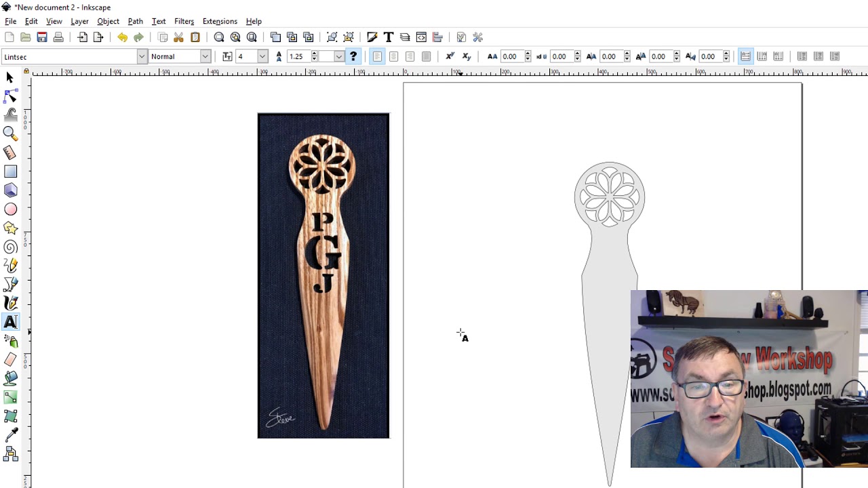This screenshot has height=488, width=868.
Task: Pick the Spiral tool
Action: (10, 247)
